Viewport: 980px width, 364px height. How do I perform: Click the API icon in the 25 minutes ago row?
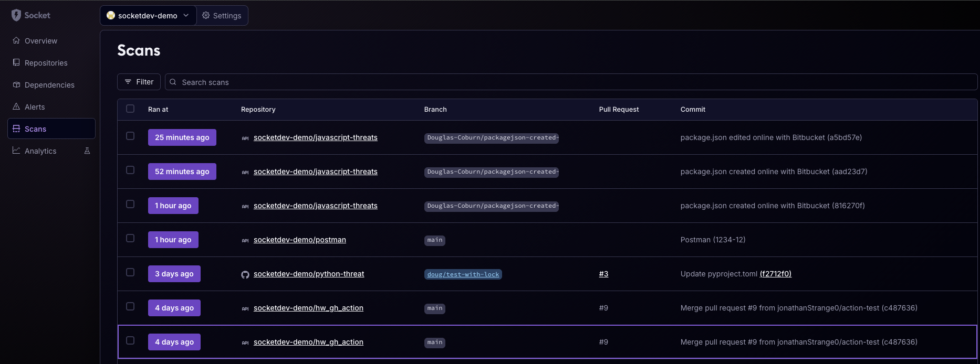pyautogui.click(x=245, y=138)
